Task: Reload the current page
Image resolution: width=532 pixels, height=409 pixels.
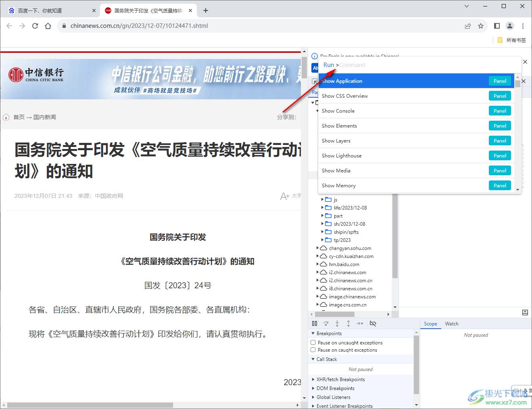Action: pos(35,26)
